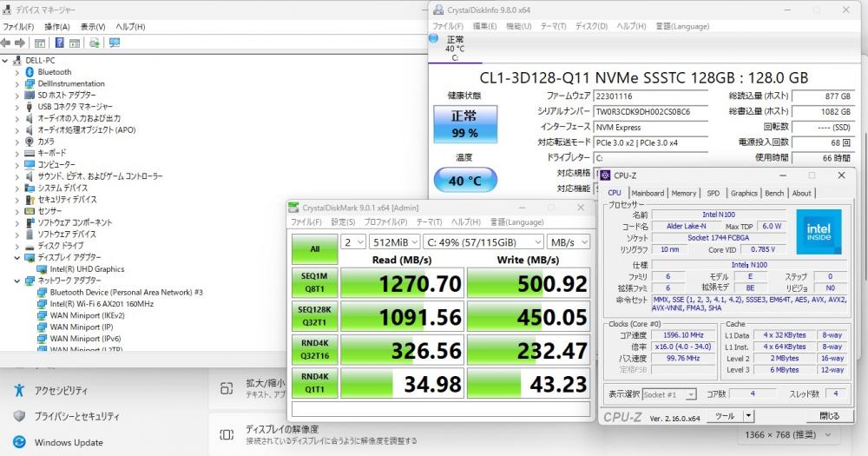Switch to the Graphics tab in CPU-Z

click(x=744, y=193)
